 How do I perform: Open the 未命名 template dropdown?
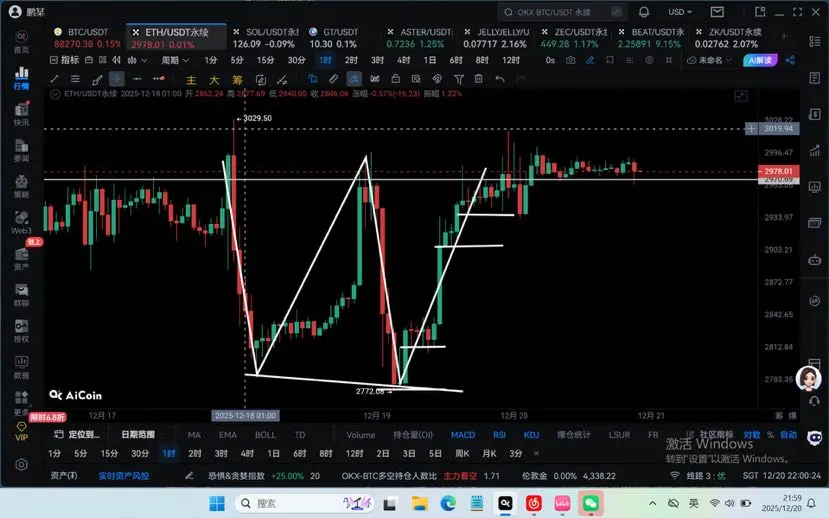(x=710, y=60)
